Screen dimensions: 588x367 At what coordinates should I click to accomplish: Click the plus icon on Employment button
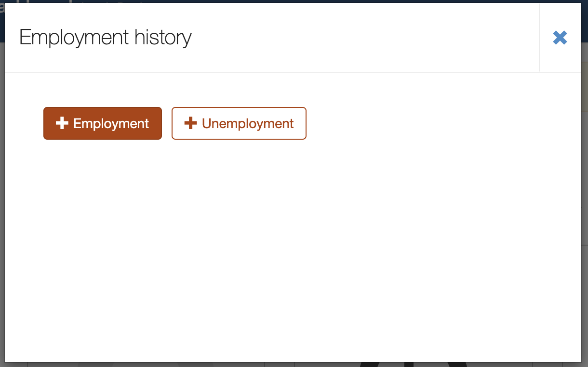pos(62,123)
